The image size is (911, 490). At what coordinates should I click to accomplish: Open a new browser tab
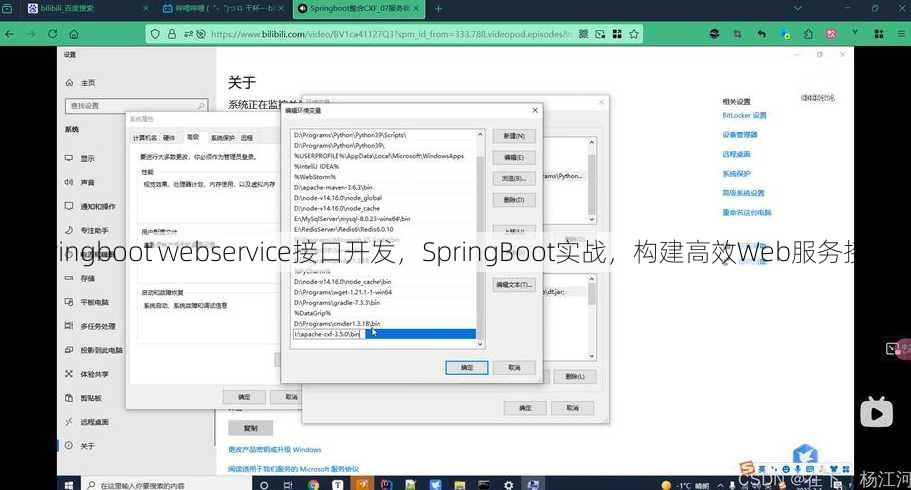coord(438,9)
